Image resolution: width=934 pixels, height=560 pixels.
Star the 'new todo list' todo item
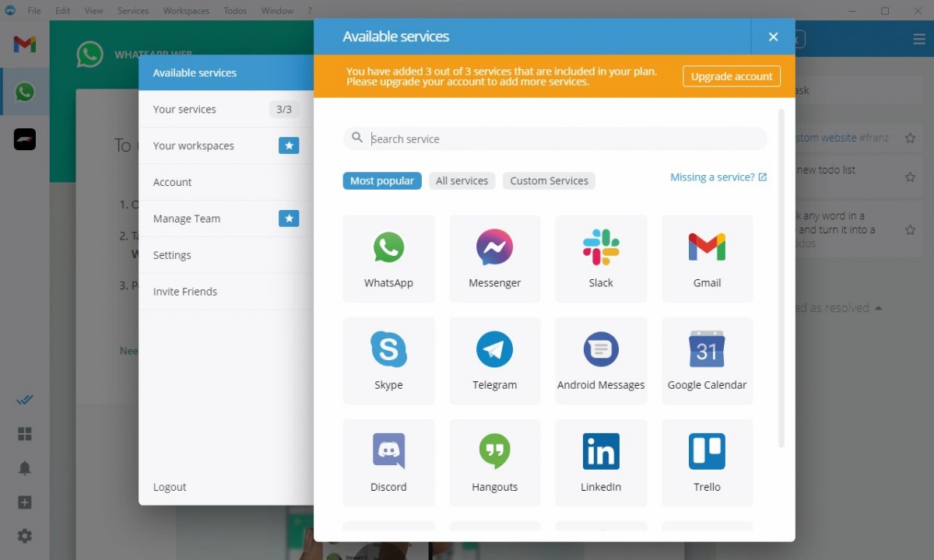pos(910,177)
